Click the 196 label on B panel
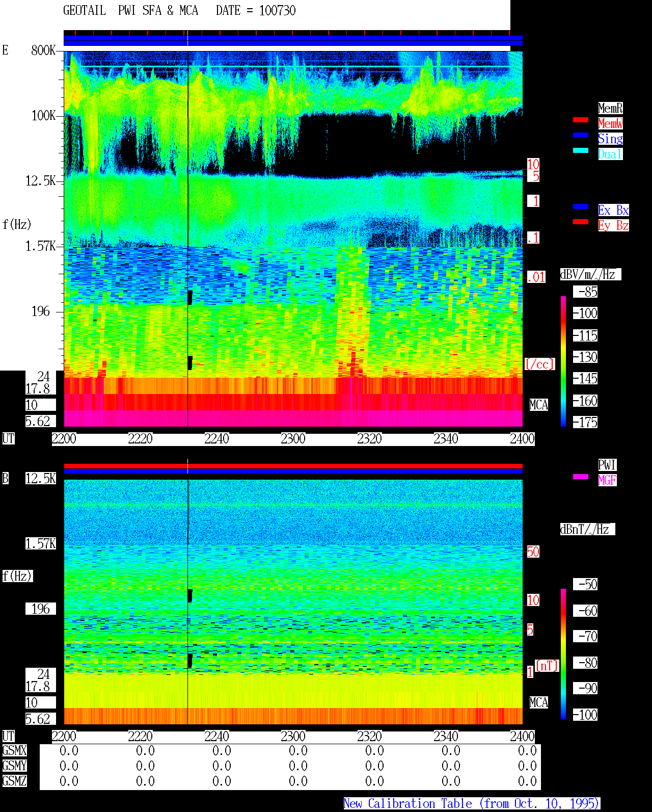This screenshot has width=652, height=812. coord(41,609)
